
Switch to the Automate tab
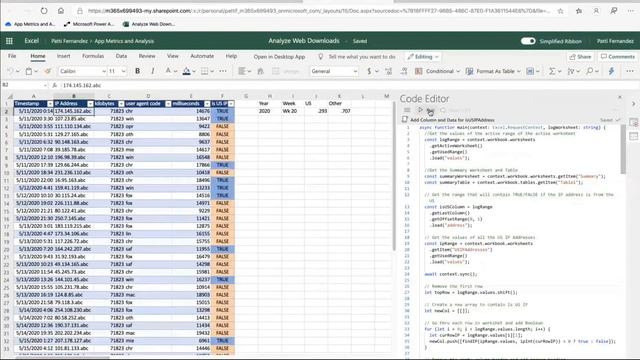tap(202, 56)
